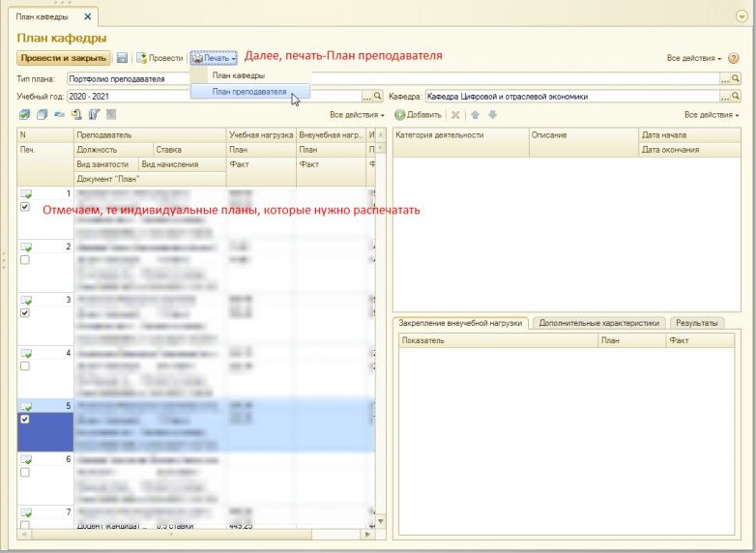Click the save (floppy disk) icon
756x553 pixels.
click(122, 58)
